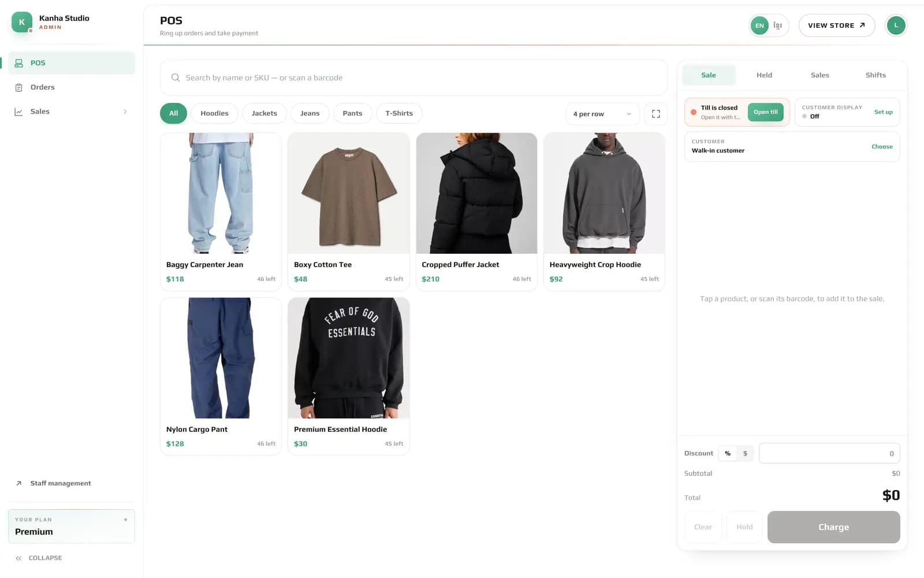
Task: Switch to the Sale tab
Action: (709, 75)
